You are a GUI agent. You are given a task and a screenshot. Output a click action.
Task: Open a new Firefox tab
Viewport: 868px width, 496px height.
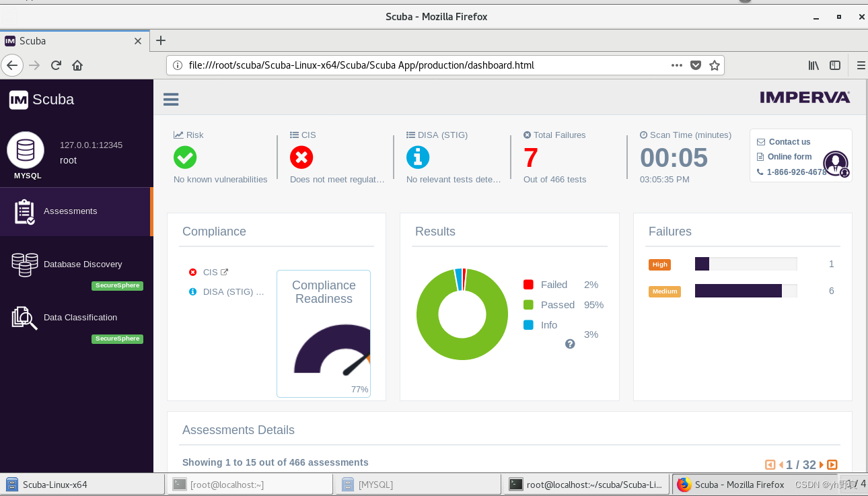pyautogui.click(x=160, y=40)
